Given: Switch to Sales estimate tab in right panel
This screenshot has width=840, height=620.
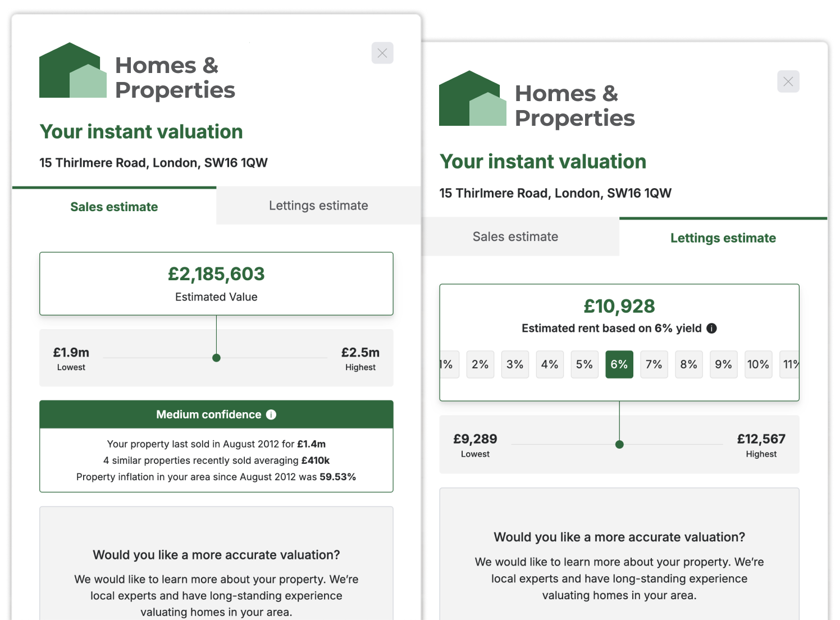Looking at the screenshot, I should (x=515, y=236).
